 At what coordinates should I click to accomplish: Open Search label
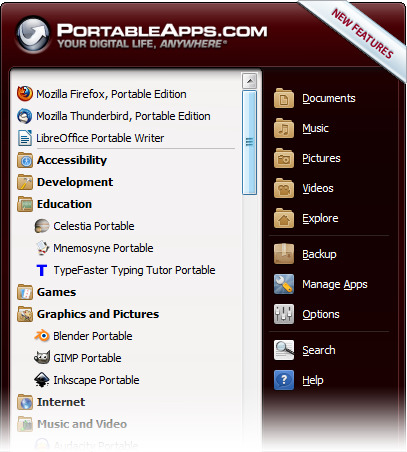[319, 350]
